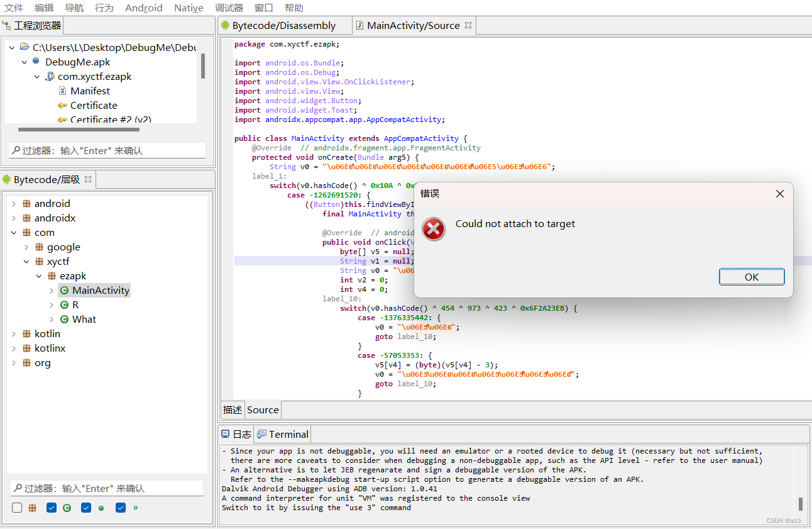Click the Manifest file icon
Viewport: 812px width, 529px height.
coord(63,90)
